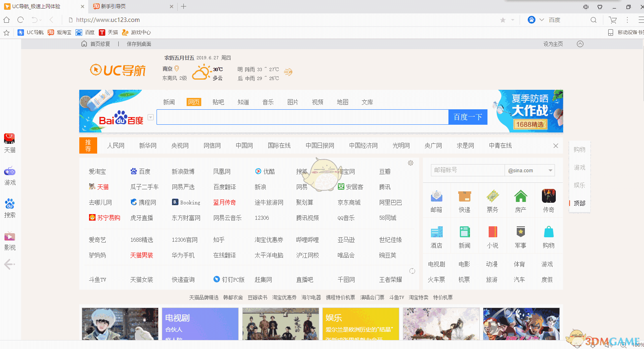Image resolution: width=644 pixels, height=349 pixels.
Task: Select the 视频 search tab
Action: (x=318, y=102)
